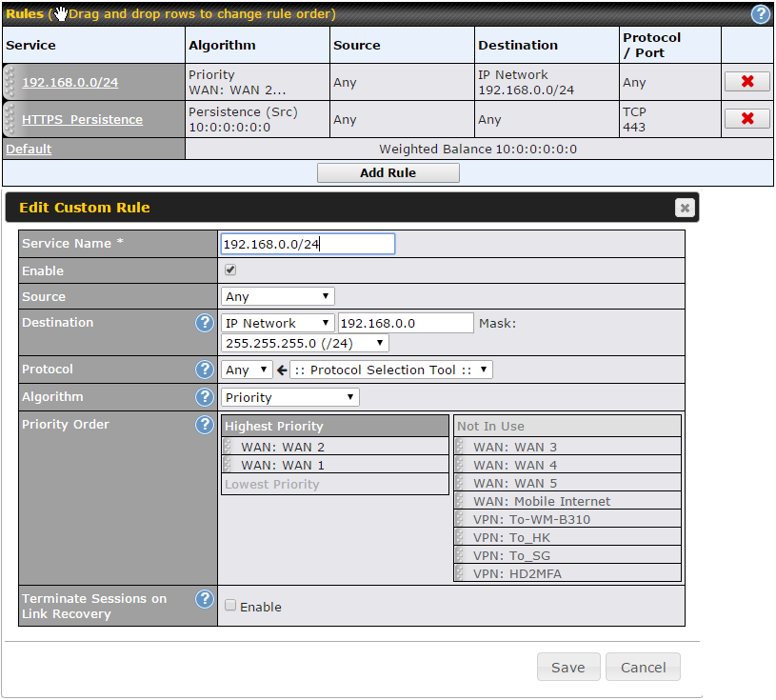Open the HTTPS_Persistence rule link
Screen dimensions: 776x700
coord(82,120)
